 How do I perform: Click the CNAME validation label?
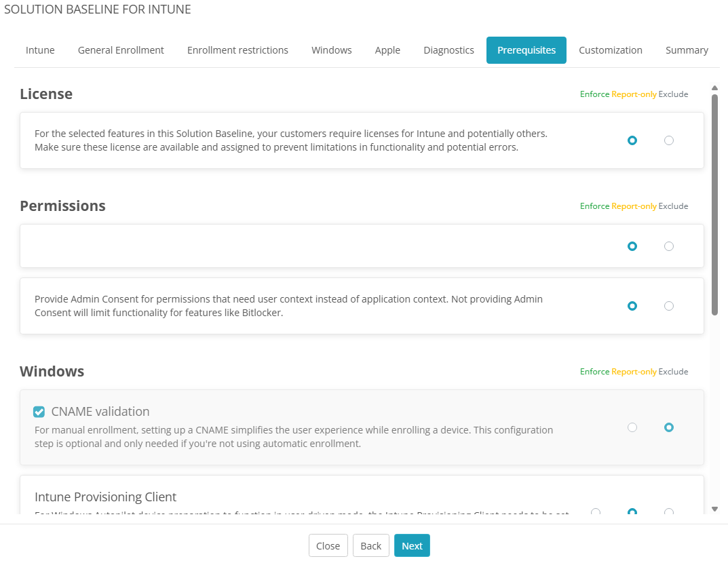(x=100, y=412)
